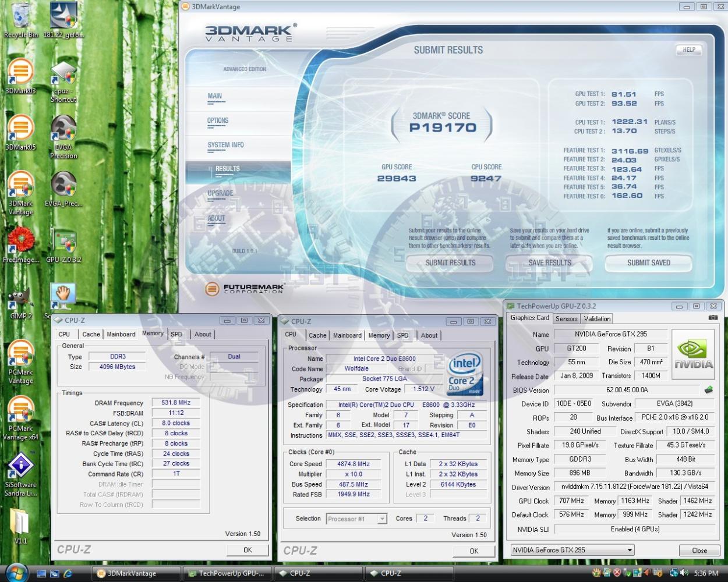Click the SAVE RESULTS button
Viewport: 728px width, 582px height.
pyautogui.click(x=550, y=263)
